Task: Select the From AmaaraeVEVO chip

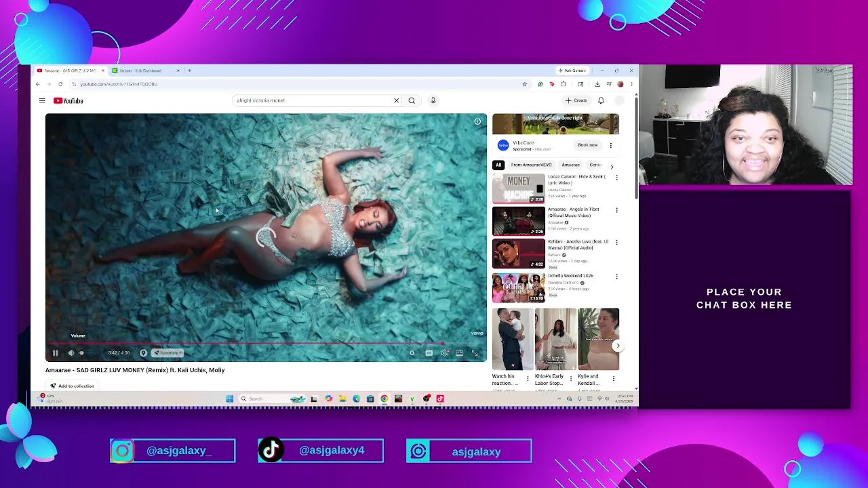Action: click(531, 165)
